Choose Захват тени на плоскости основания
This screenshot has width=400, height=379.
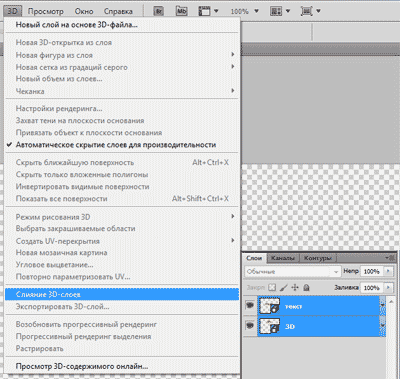pyautogui.click(x=122, y=121)
